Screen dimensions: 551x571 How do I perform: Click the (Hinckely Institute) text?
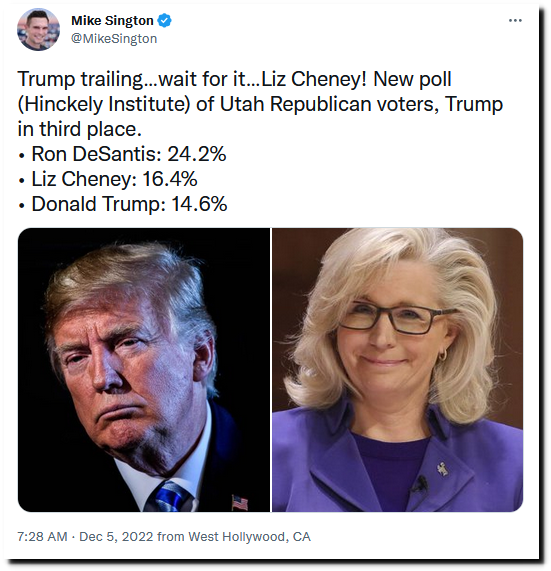(104, 104)
